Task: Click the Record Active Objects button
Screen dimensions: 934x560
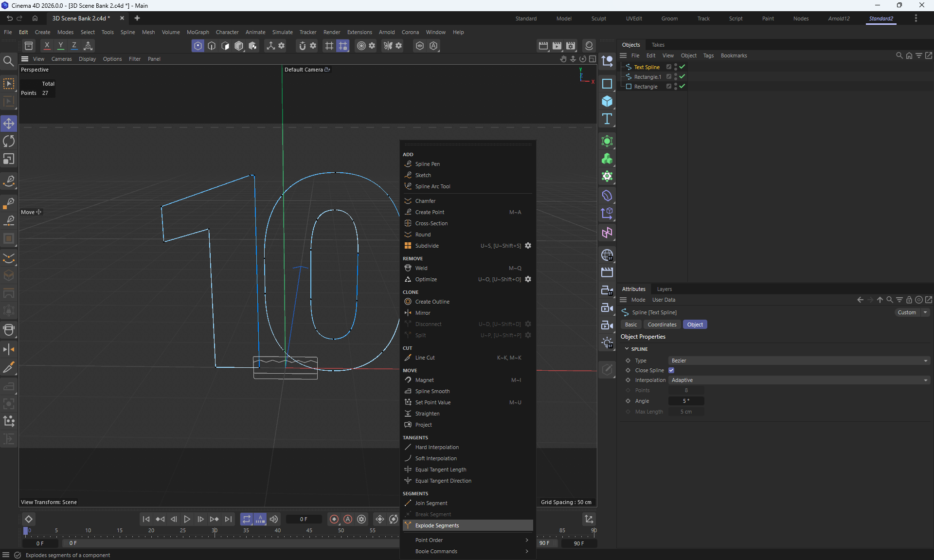Action: click(x=334, y=519)
